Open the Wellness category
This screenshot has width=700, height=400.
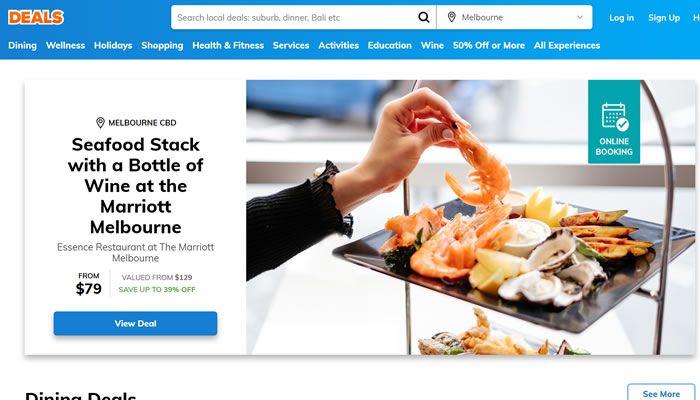click(65, 46)
